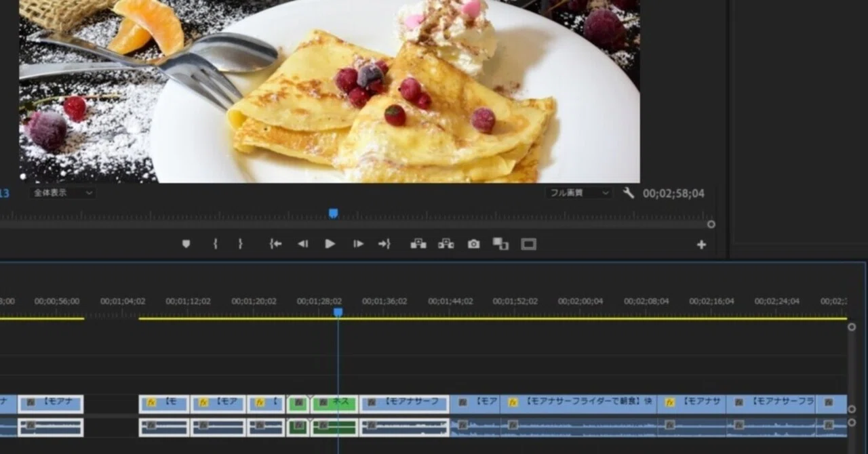Screen dimensions: 868x454
Task: Click 00;02;16;04 on the timeline ruler
Action: pyautogui.click(x=712, y=302)
